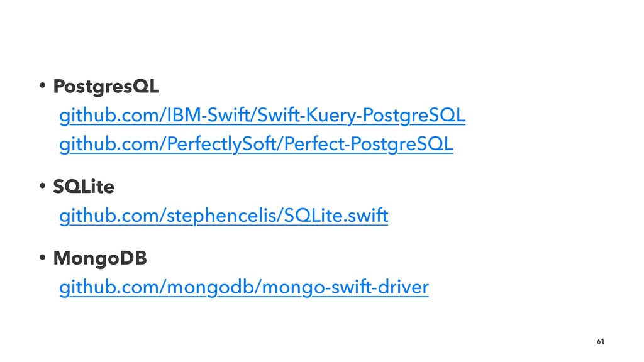Open the IBM-Swift Swift-Kuery-PostgreSQL GitHub link
Screen dimensions: 644x362
point(262,116)
